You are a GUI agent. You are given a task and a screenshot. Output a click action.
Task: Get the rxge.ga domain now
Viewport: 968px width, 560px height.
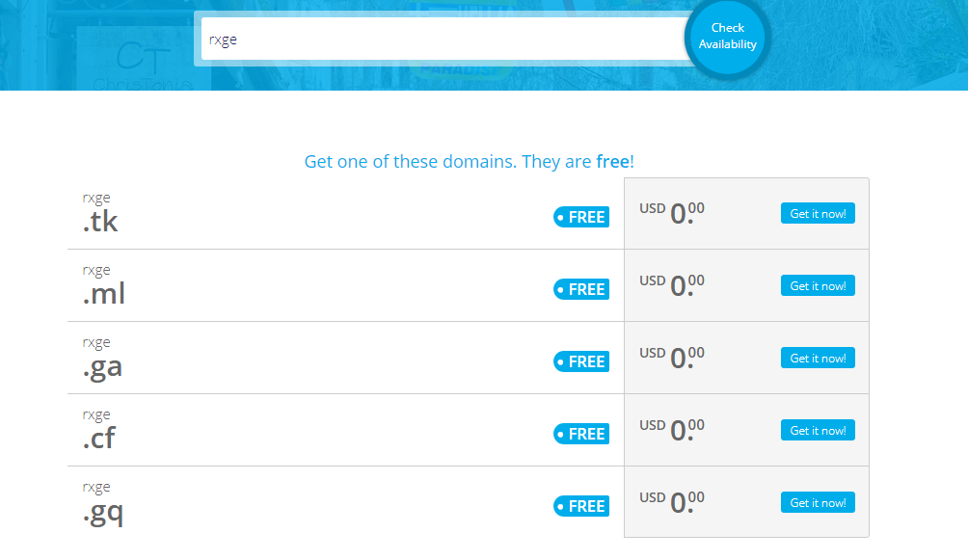tap(818, 358)
